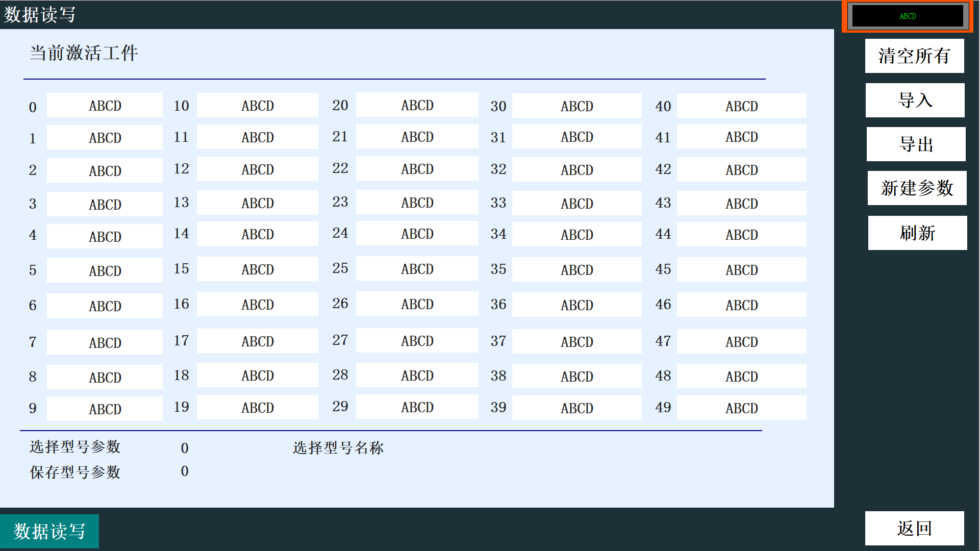
Task: Click the ABCD field next to 33
Action: [x=576, y=204]
